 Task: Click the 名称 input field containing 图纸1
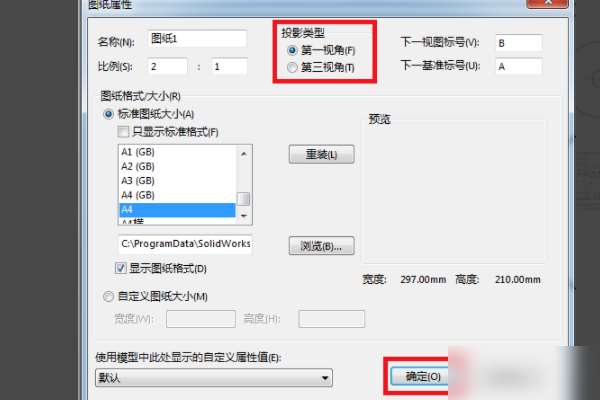point(197,39)
